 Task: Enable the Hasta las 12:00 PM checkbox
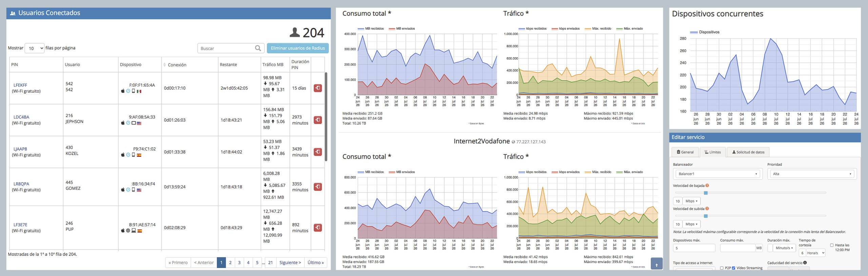(832, 245)
